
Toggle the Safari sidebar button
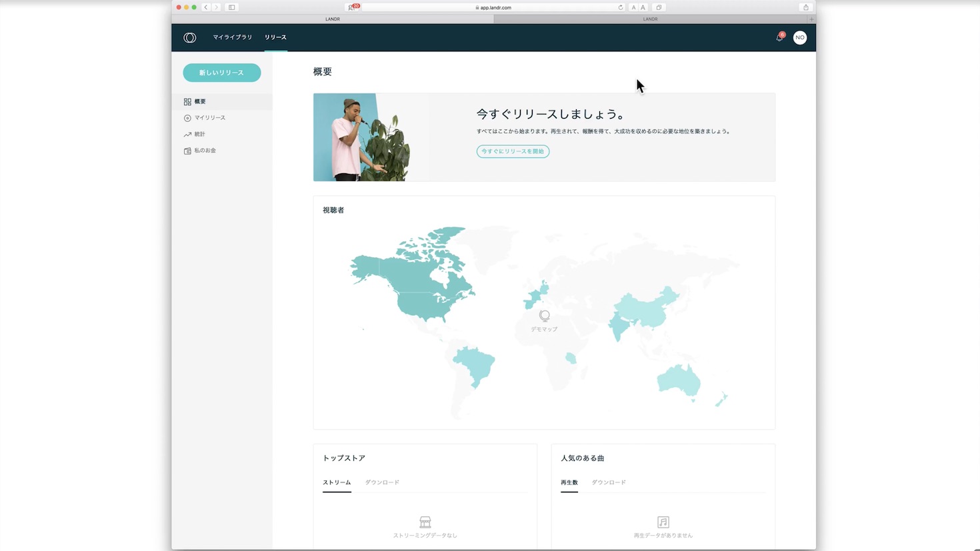tap(232, 7)
